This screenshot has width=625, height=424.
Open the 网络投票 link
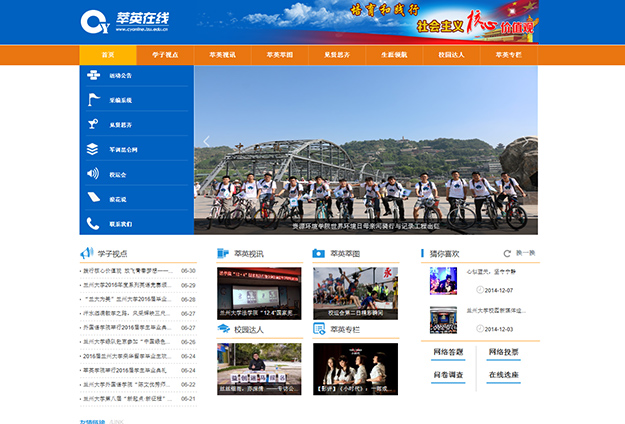[x=503, y=353]
